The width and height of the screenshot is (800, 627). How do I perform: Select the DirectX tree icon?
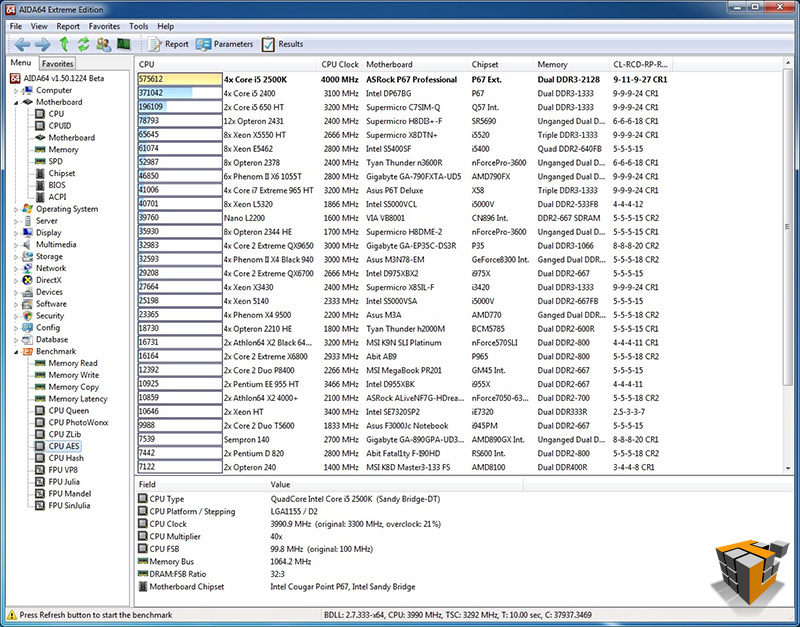coord(28,280)
